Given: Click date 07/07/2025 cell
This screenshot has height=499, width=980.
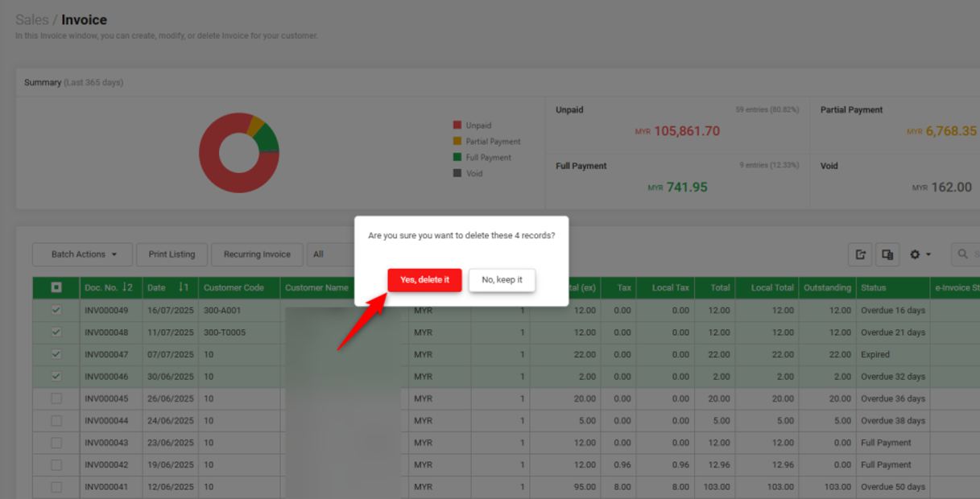Looking at the screenshot, I should pos(171,354).
